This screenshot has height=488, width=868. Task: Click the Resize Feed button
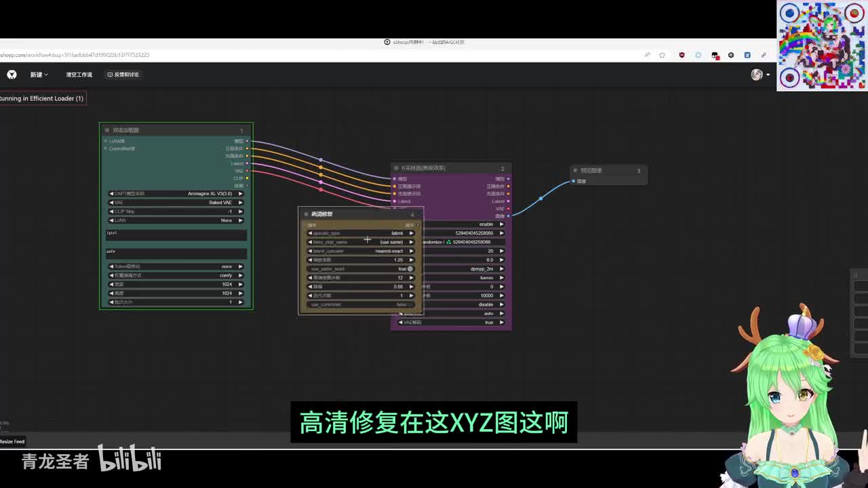click(12, 441)
